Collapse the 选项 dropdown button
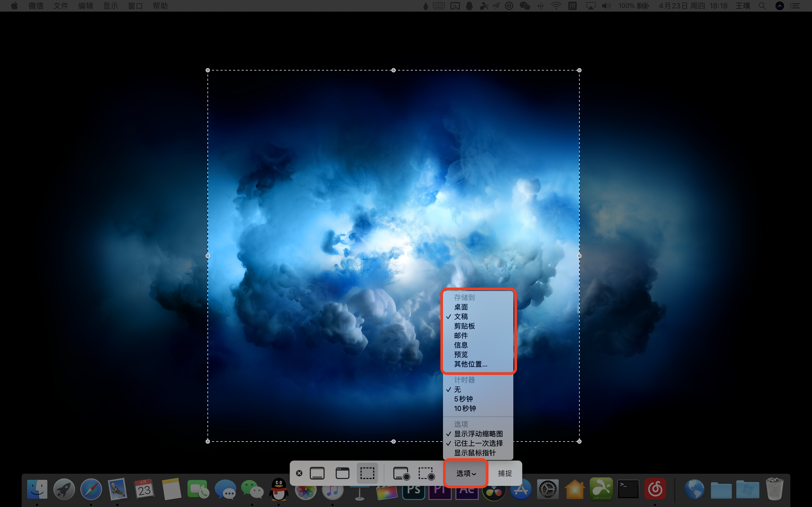Viewport: 812px width, 507px height. click(x=466, y=473)
